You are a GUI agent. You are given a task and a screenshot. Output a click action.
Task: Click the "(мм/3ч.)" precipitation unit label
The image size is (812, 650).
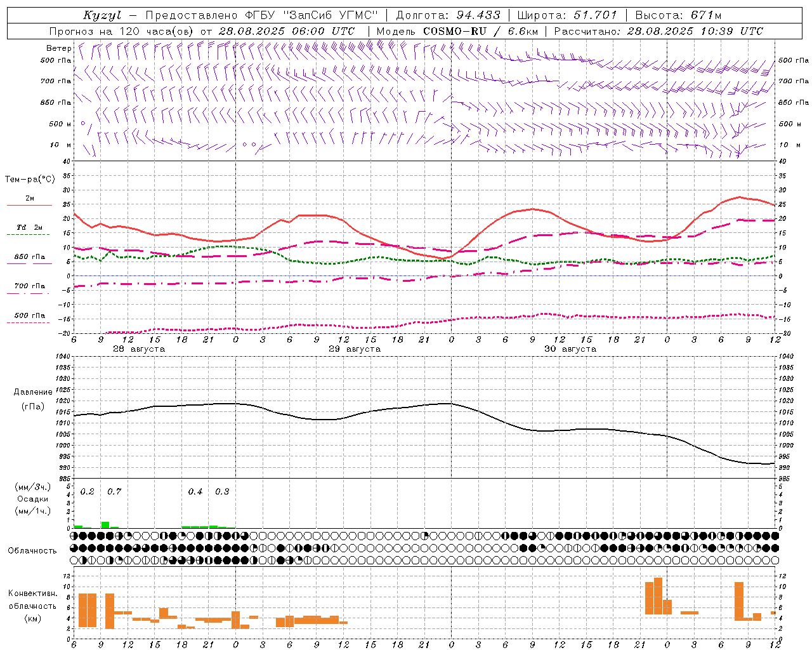(32, 487)
